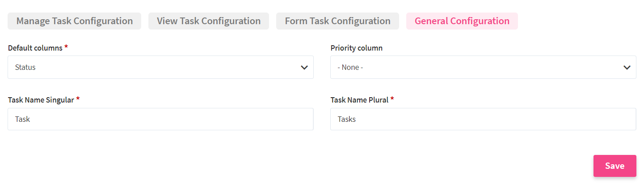Click the red asterisk beside Default columns
This screenshot has height=193, width=644.
[66, 47]
